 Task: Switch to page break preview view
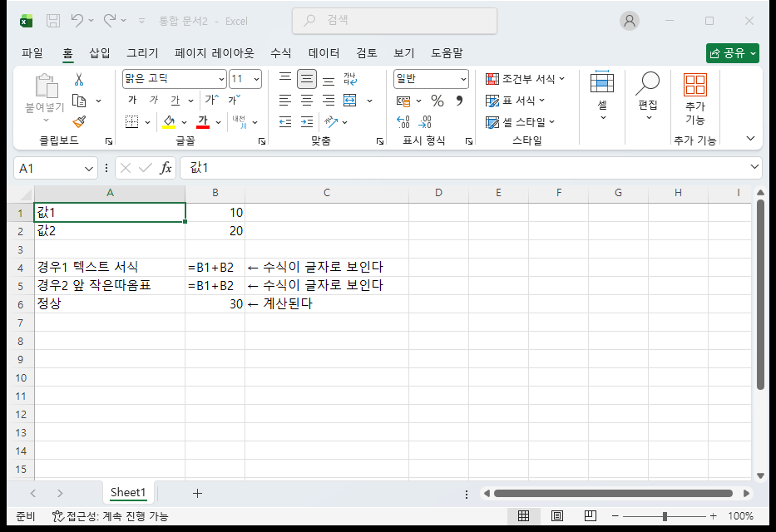590,515
